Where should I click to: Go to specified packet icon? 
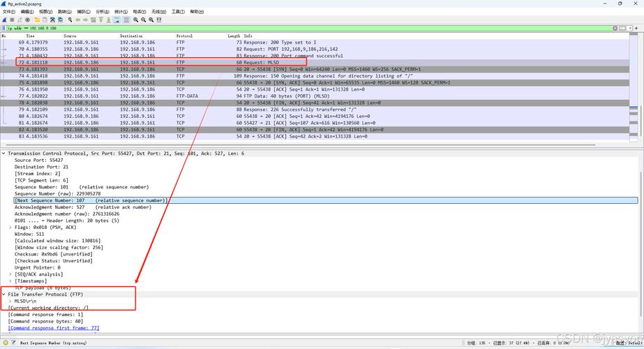click(93, 20)
